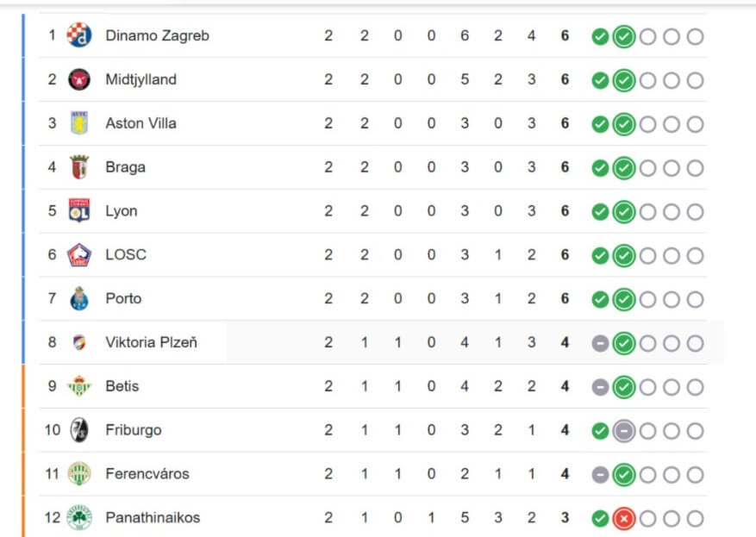Click Viktoria Plzeň gray draw form indicator
The image size is (756, 537).
pyautogui.click(x=600, y=343)
